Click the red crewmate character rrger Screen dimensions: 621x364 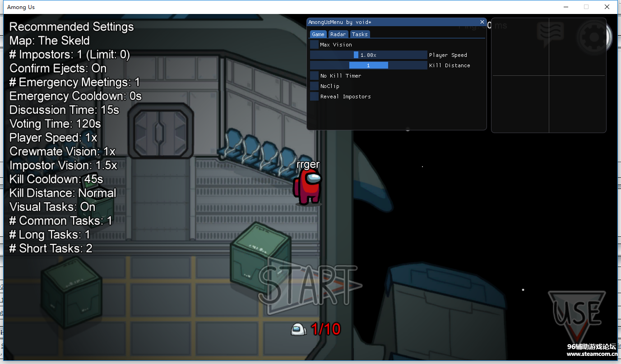pyautogui.click(x=308, y=186)
